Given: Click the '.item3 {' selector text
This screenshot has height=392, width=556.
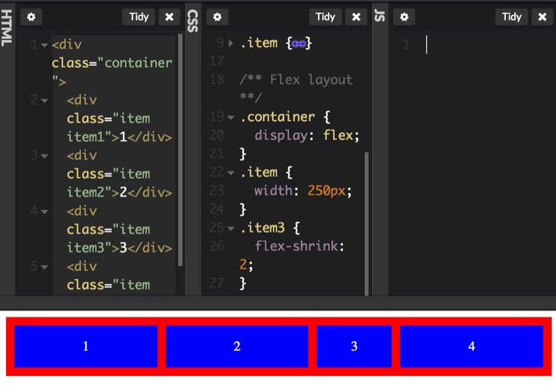Looking at the screenshot, I should tap(270, 228).
